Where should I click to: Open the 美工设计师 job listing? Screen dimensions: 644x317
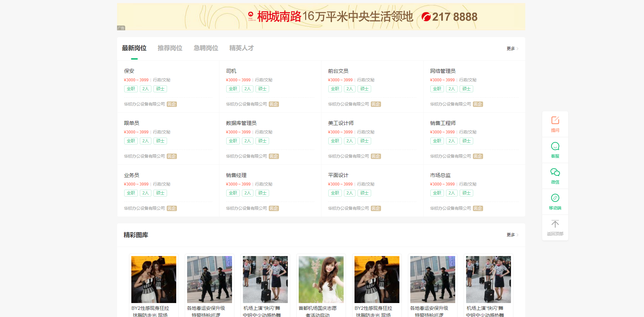pyautogui.click(x=341, y=123)
